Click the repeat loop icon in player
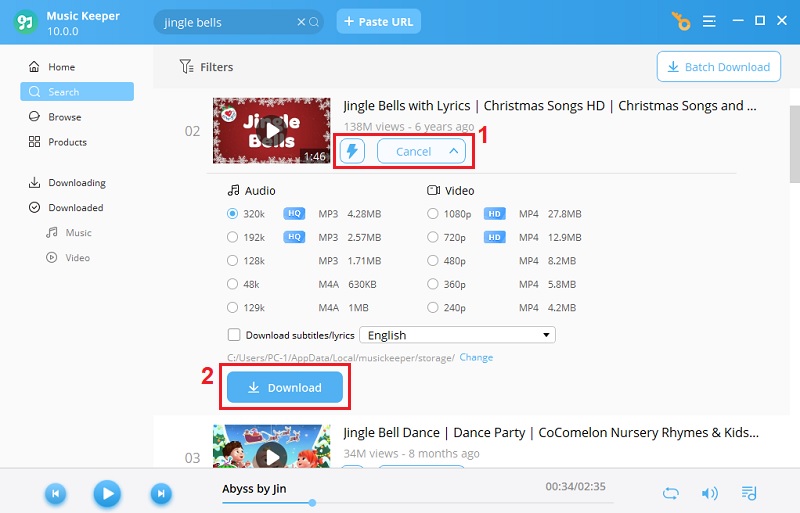This screenshot has height=513, width=800. click(671, 493)
